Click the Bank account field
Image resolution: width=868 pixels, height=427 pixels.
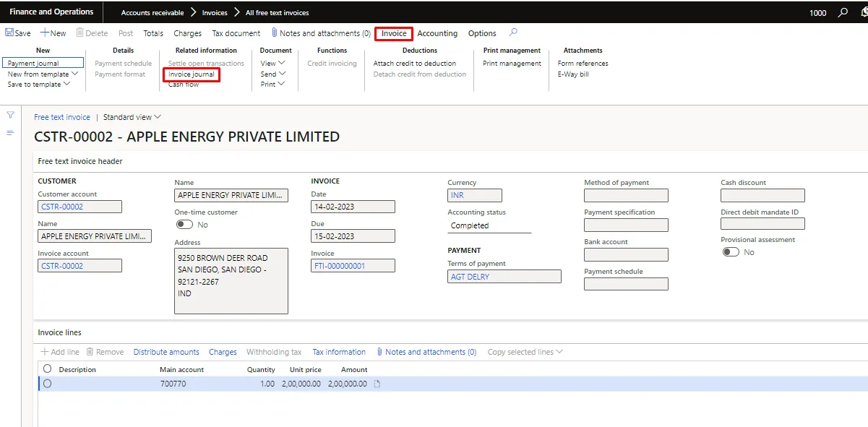(x=626, y=254)
